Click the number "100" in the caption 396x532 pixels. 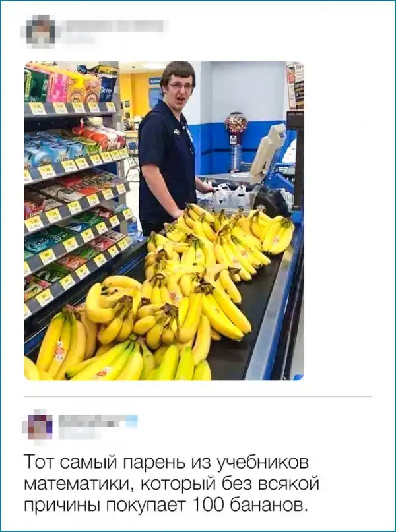(209, 505)
